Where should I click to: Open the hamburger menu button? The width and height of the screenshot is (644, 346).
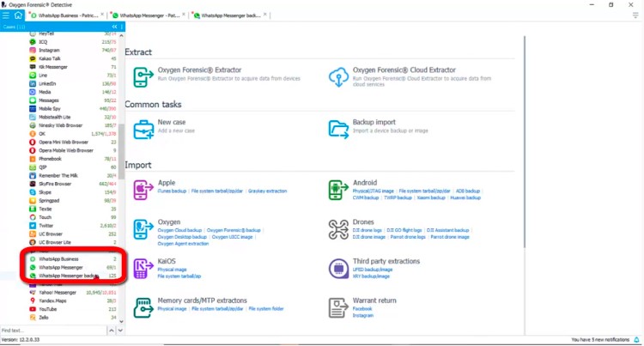[x=6, y=15]
